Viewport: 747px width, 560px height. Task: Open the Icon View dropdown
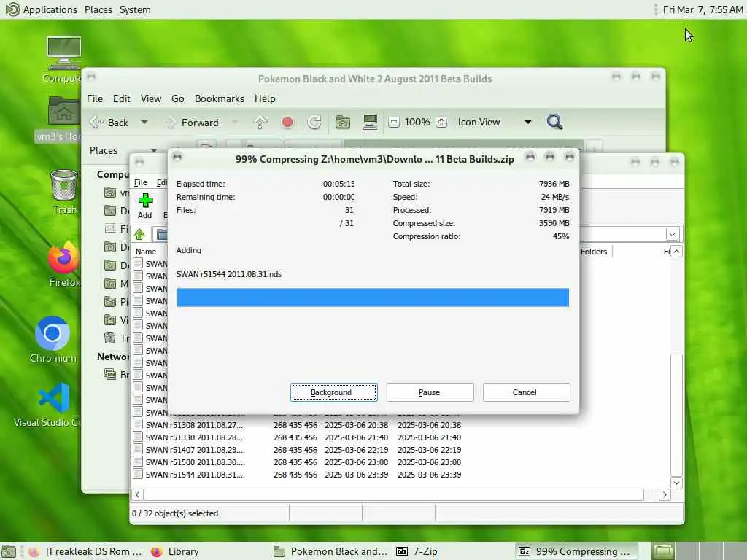pos(495,122)
